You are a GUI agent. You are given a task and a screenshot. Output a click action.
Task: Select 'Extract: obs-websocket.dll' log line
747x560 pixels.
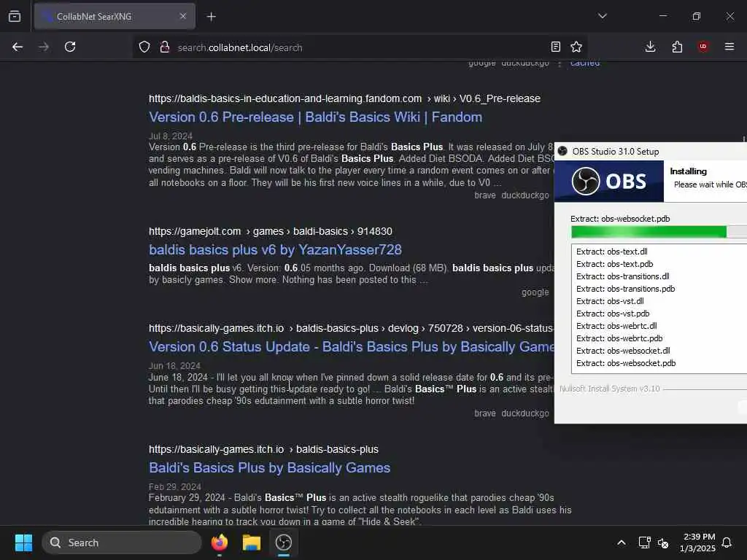[623, 351]
